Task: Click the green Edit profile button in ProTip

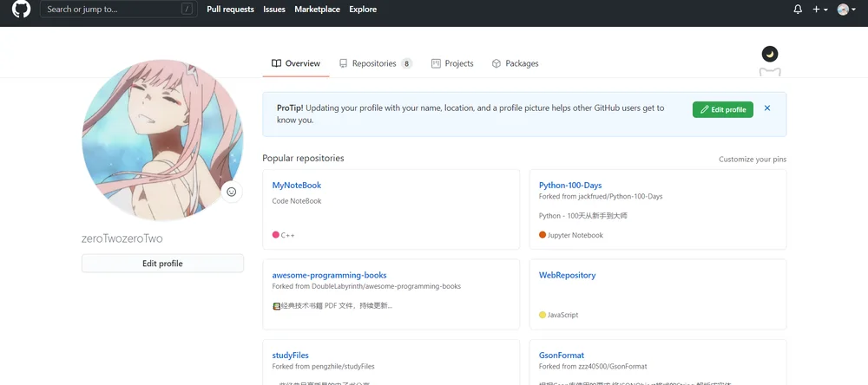Action: click(722, 109)
